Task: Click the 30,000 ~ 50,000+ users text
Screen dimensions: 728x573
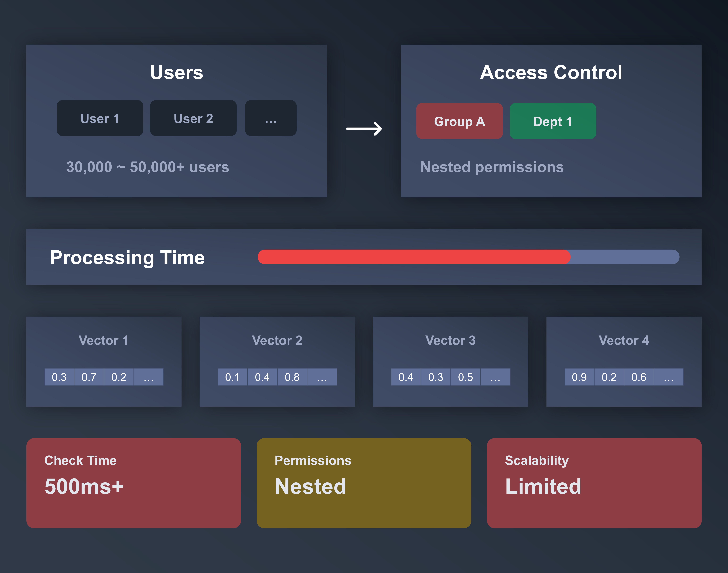Action: click(x=148, y=167)
